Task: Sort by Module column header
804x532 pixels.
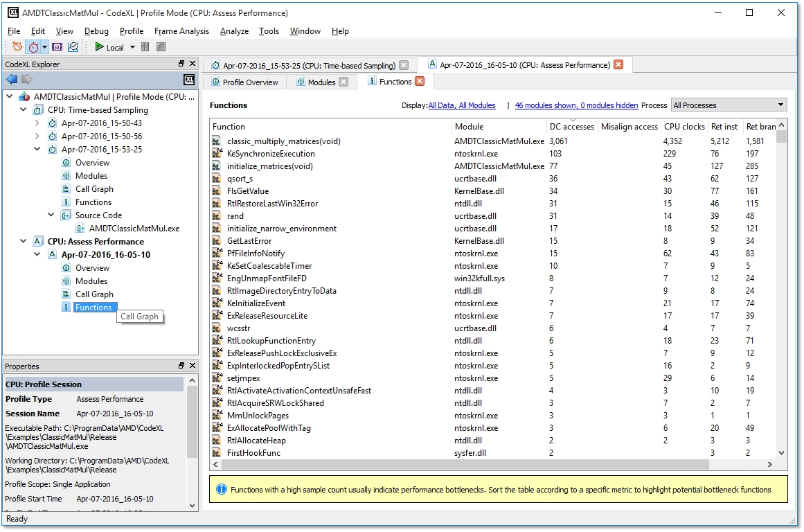Action: (x=499, y=127)
